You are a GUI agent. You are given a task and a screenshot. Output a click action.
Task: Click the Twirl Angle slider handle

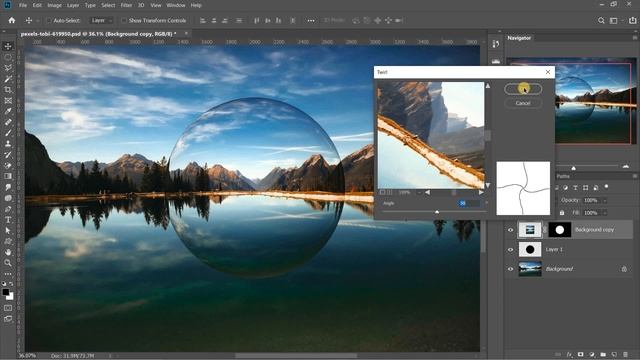coord(437,212)
